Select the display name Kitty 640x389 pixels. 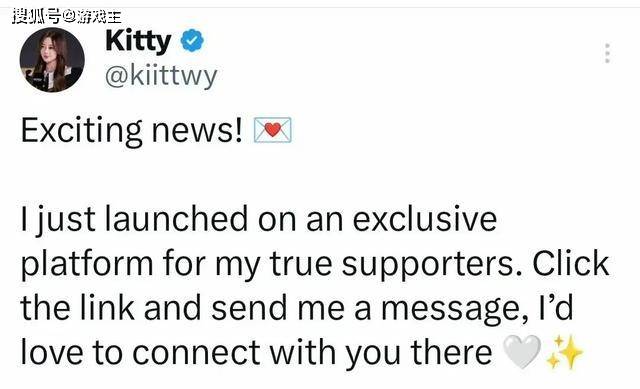pyautogui.click(x=138, y=41)
